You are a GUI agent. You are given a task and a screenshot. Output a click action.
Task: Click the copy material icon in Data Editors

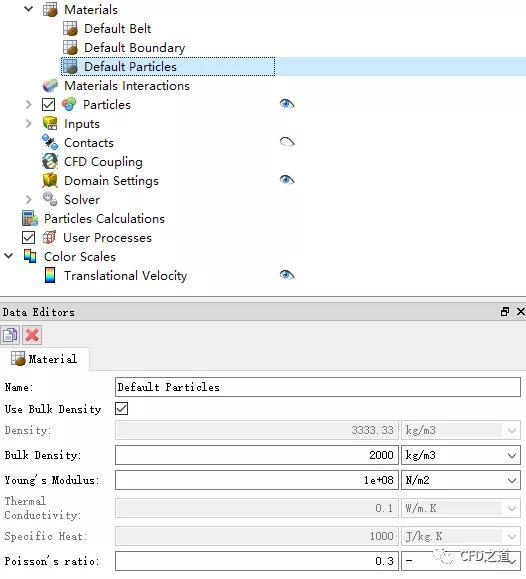click(x=10, y=335)
